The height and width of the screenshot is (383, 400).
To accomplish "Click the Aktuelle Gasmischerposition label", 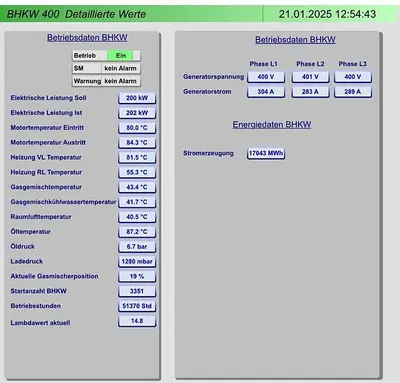I will coord(54,276).
